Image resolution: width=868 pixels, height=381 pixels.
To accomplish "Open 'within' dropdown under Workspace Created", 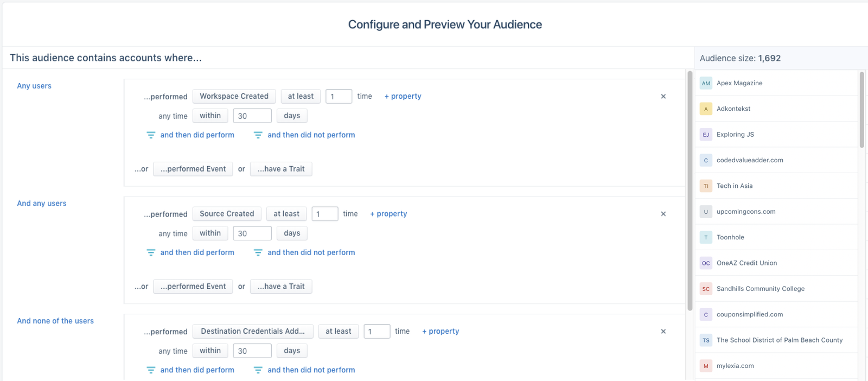I will tap(210, 116).
